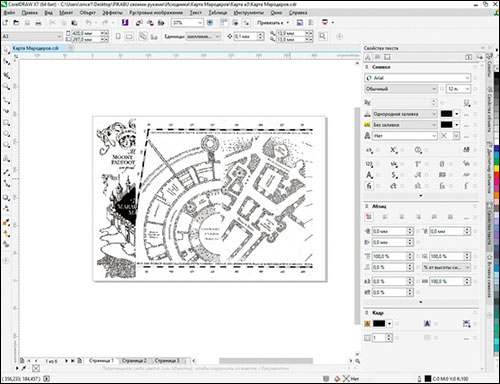
Task: Apply no horizontal alignment in the Paragraph section
Action: tap(369, 217)
